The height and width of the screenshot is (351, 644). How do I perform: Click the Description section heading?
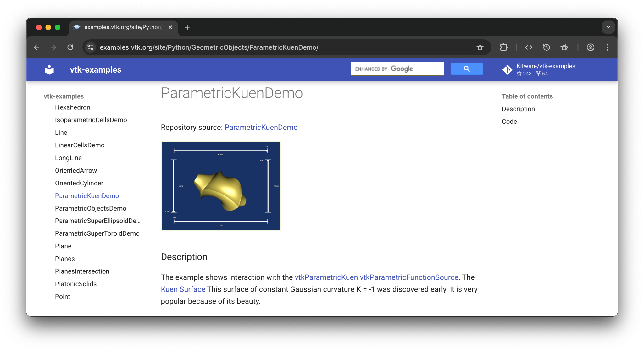point(184,257)
